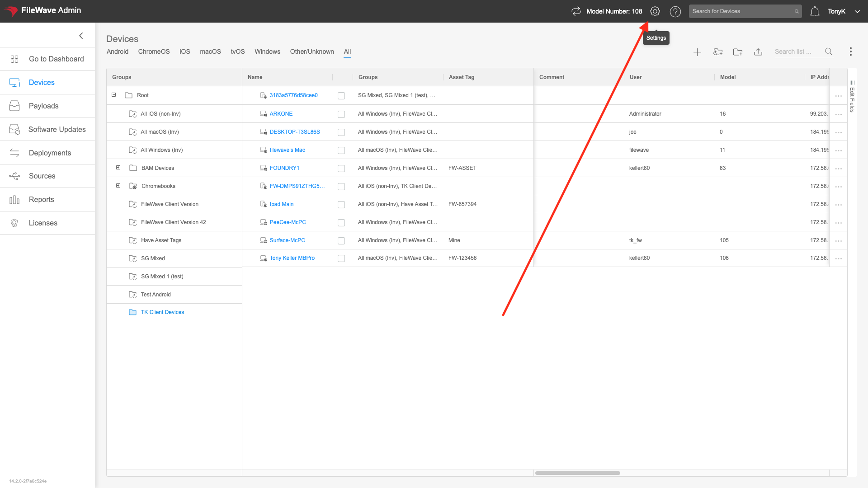This screenshot has width=868, height=488.
Task: Click the plus add device icon
Action: point(697,52)
